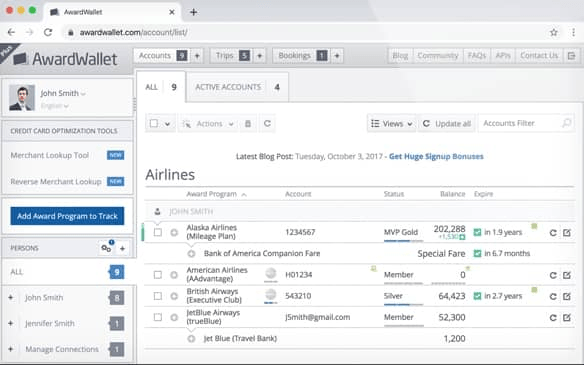The image size is (584, 365).
Task: Click the trash delete icon in toolbar
Action: [248, 124]
